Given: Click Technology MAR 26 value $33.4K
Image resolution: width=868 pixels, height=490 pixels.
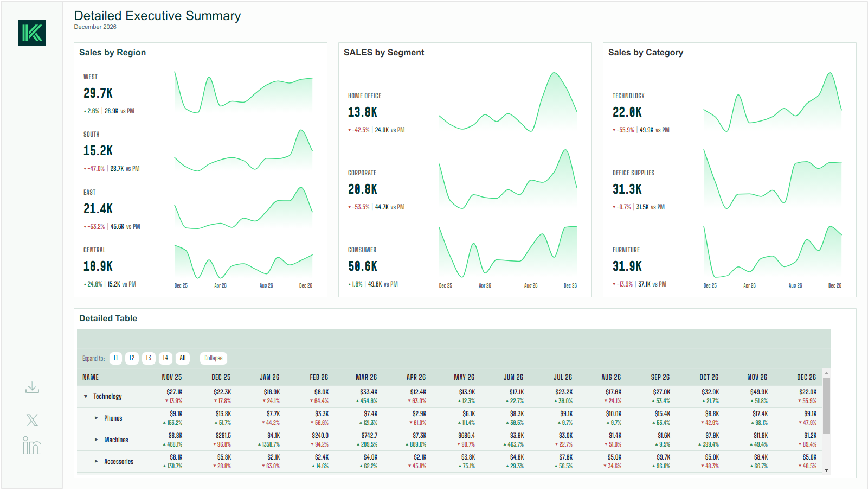Looking at the screenshot, I should (x=369, y=392).
